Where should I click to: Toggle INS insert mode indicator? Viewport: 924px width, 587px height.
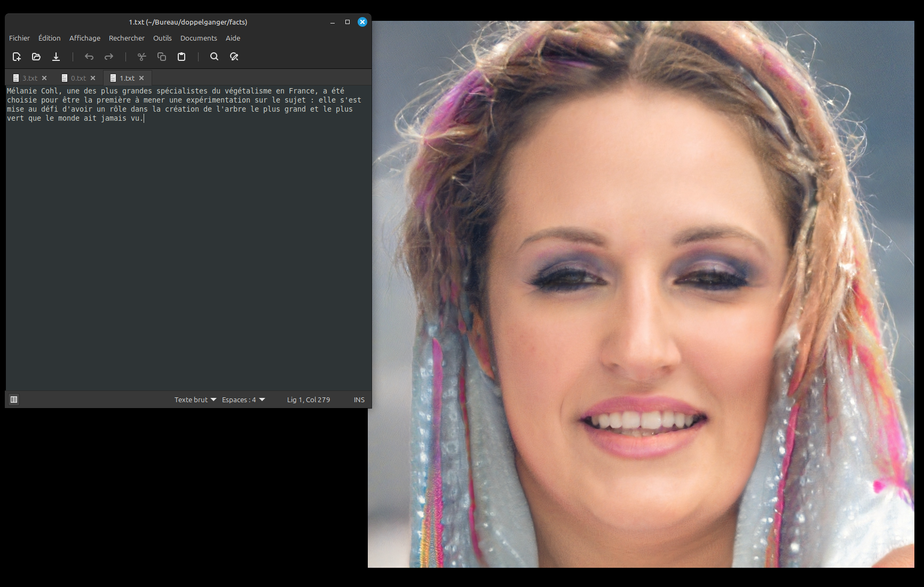tap(359, 400)
